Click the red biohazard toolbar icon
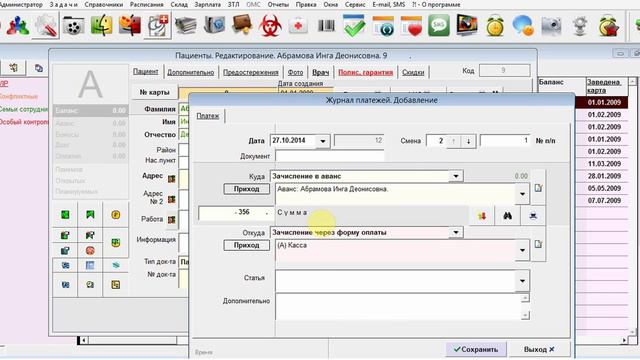Image resolution: width=640 pixels, height=360 pixels. click(270, 26)
